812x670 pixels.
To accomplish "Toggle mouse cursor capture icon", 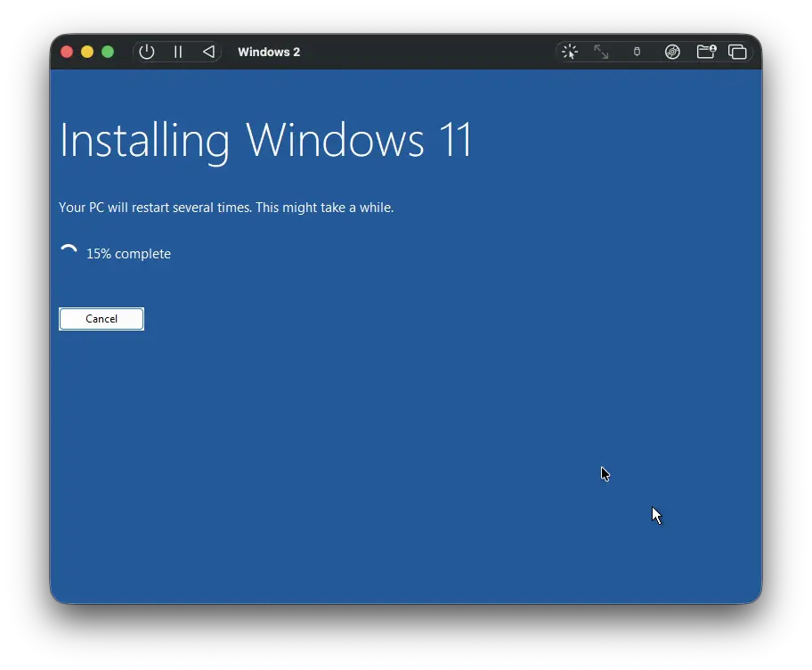I will (570, 52).
